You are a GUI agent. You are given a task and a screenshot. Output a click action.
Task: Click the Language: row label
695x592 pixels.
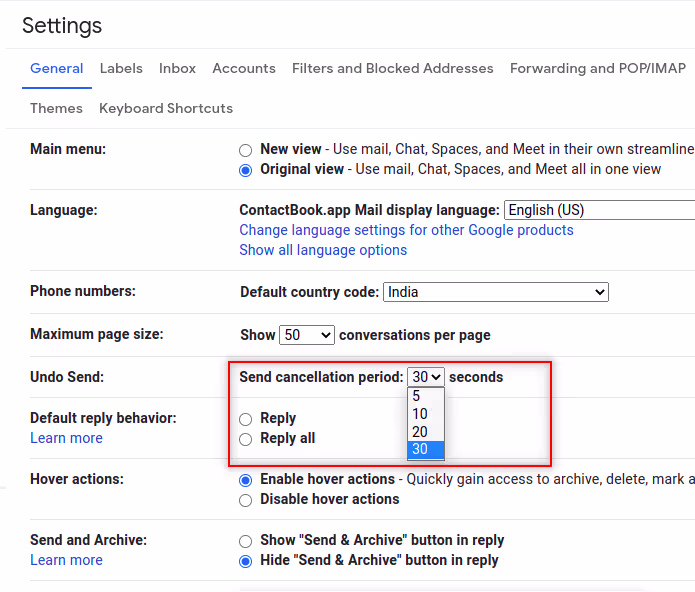coord(63,210)
